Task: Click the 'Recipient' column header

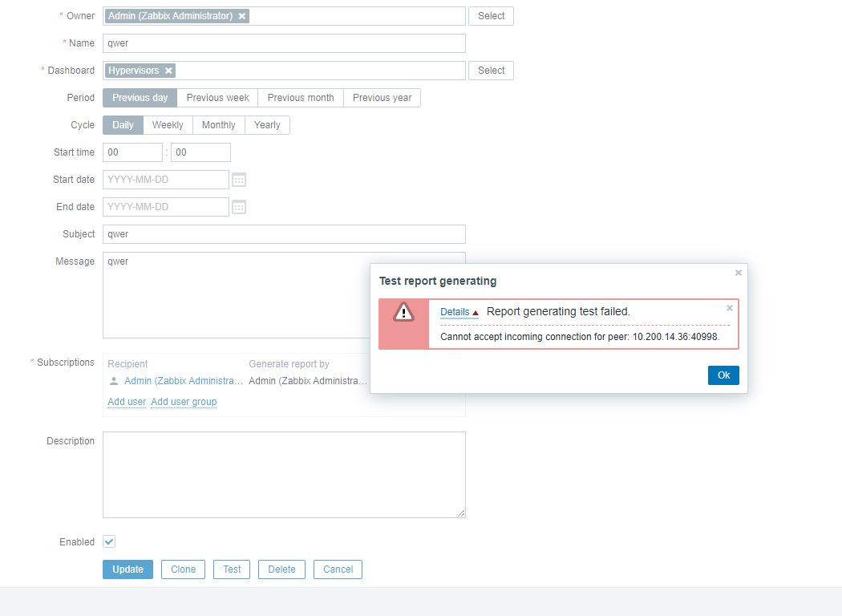Action: [128, 364]
